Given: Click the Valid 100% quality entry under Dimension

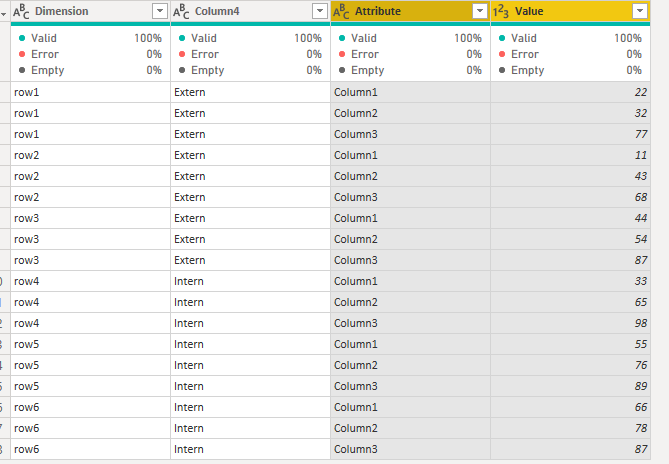Looking at the screenshot, I should coord(90,38).
